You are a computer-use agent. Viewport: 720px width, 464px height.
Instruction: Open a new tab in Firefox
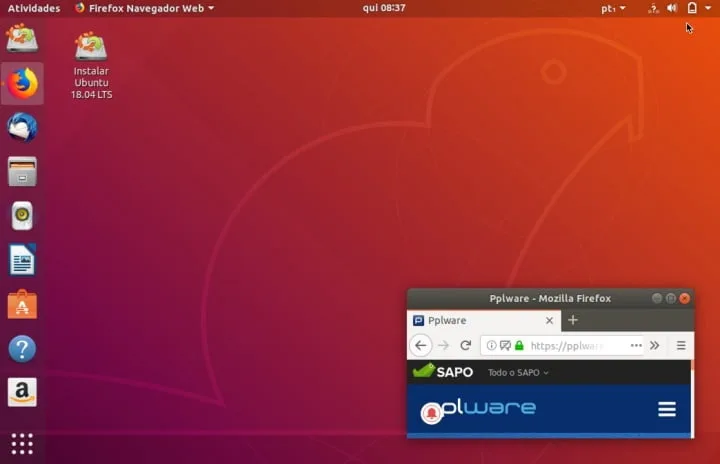click(573, 320)
